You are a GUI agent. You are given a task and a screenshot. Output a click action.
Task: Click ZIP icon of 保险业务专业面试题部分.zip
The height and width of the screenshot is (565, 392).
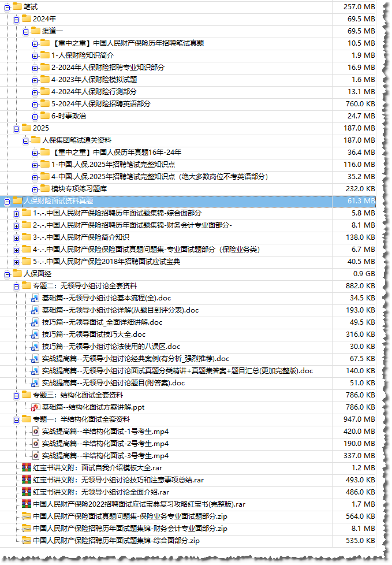(27, 516)
